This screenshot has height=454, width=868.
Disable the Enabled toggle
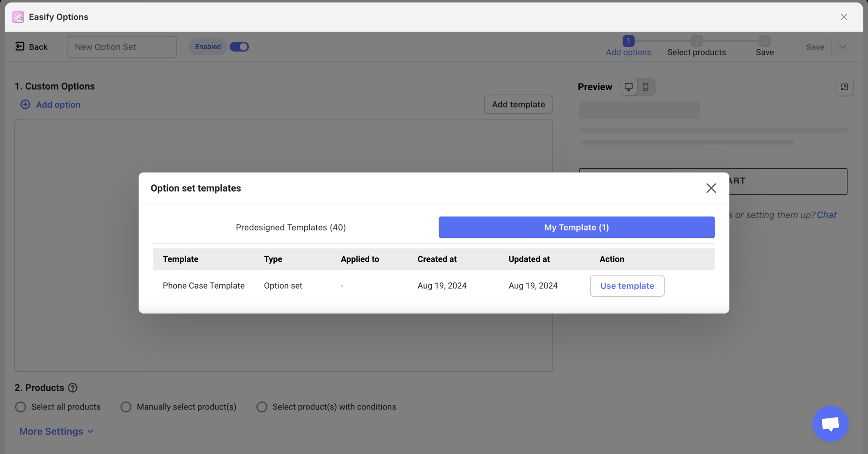pos(239,47)
